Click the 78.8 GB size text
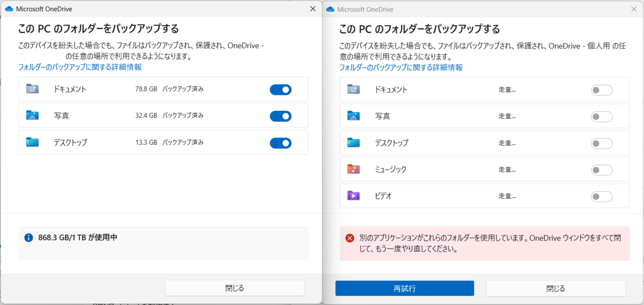Screen dimensions: 644x305 pyautogui.click(x=146, y=90)
